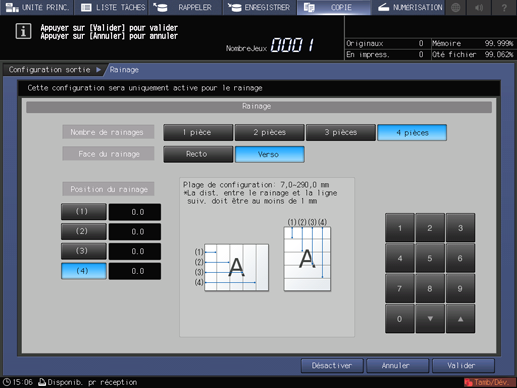
Task: Tap keypad digit 8
Action: [430, 289]
